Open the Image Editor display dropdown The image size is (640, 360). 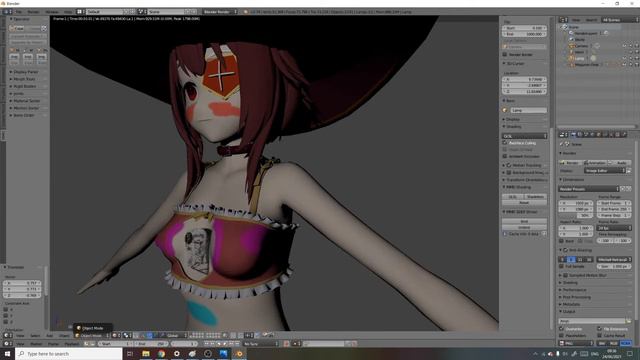605,171
